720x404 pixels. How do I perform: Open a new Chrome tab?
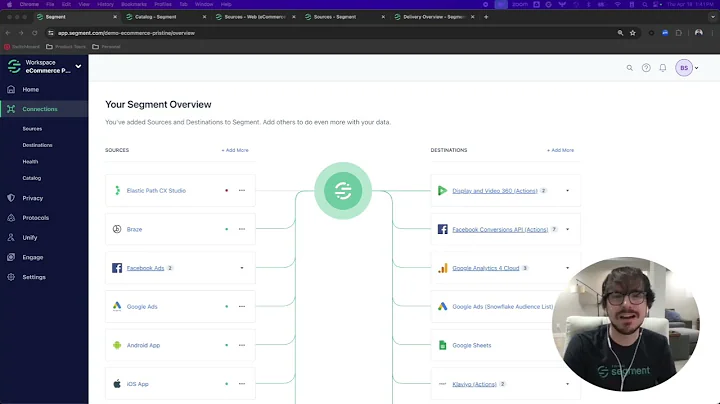click(486, 17)
